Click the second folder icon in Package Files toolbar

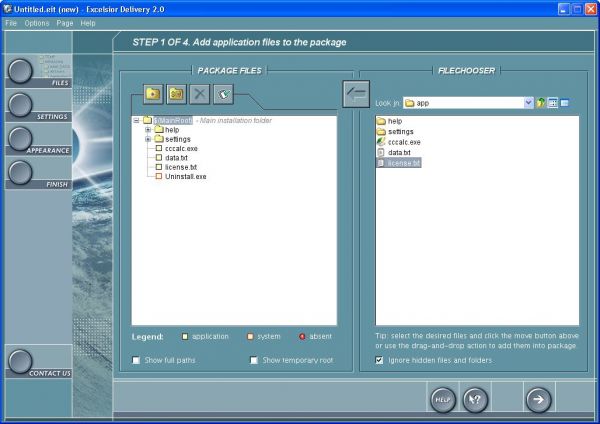point(176,94)
